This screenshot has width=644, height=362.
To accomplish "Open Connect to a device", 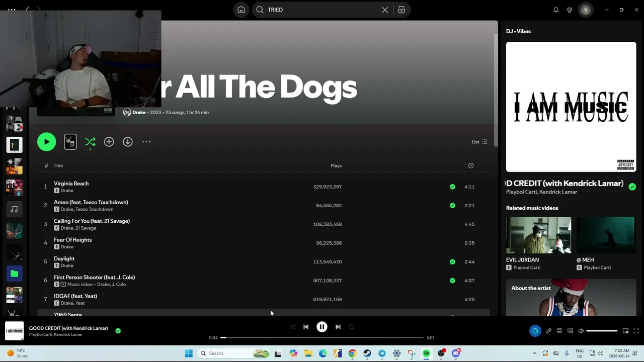I will [x=570, y=331].
